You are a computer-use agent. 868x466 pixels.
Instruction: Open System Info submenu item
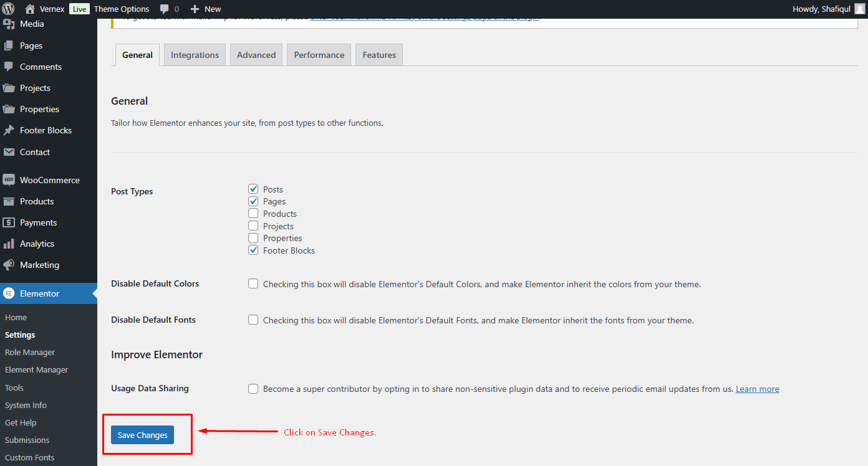point(26,405)
